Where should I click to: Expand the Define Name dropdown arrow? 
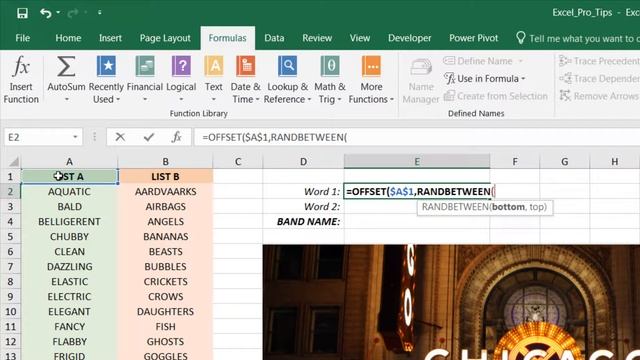point(520,61)
